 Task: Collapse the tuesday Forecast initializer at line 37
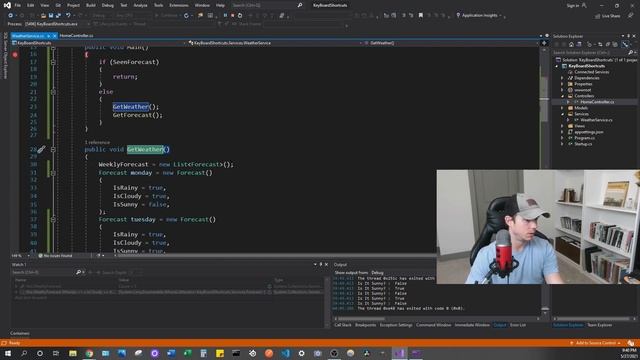[x=53, y=220]
